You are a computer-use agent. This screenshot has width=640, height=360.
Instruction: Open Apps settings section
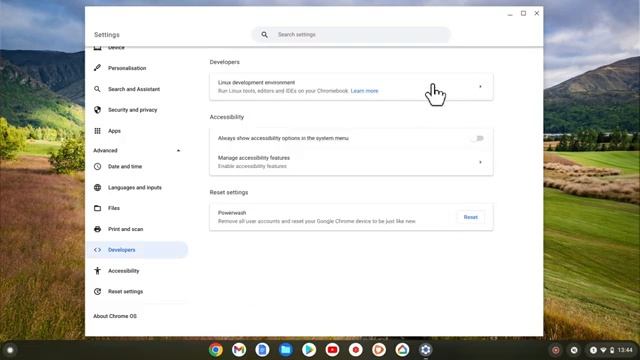tap(114, 131)
